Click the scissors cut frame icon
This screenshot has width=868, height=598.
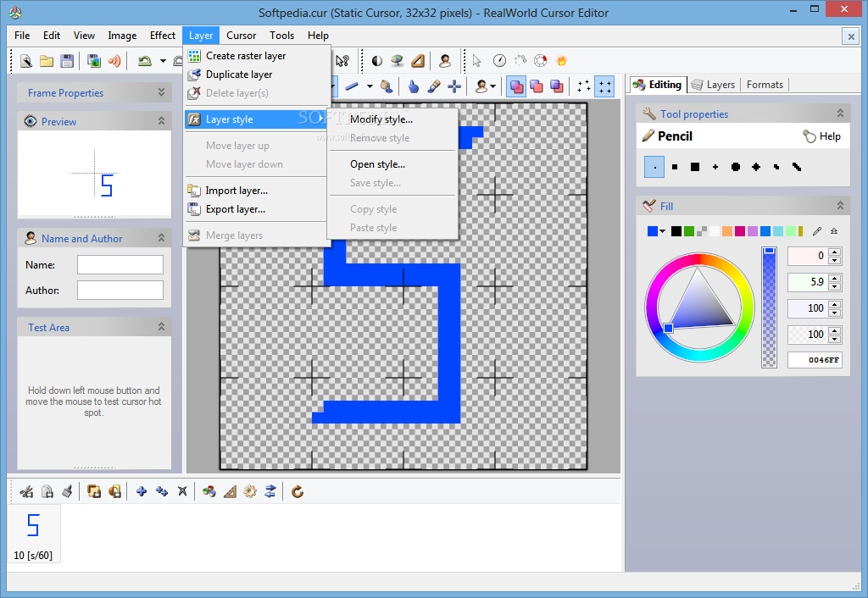click(x=26, y=491)
